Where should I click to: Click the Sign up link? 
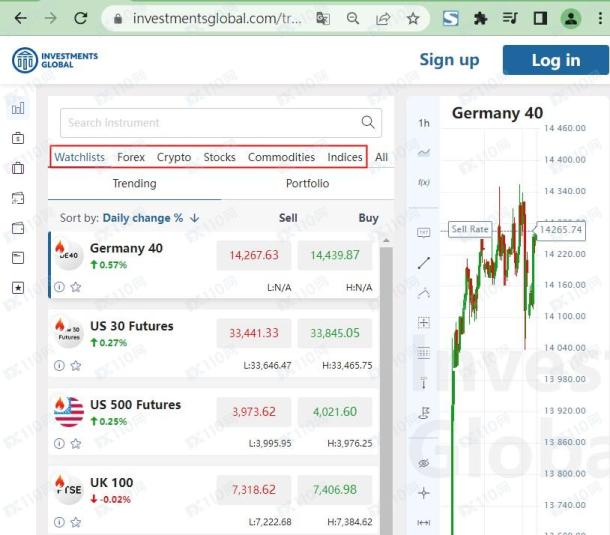449,60
